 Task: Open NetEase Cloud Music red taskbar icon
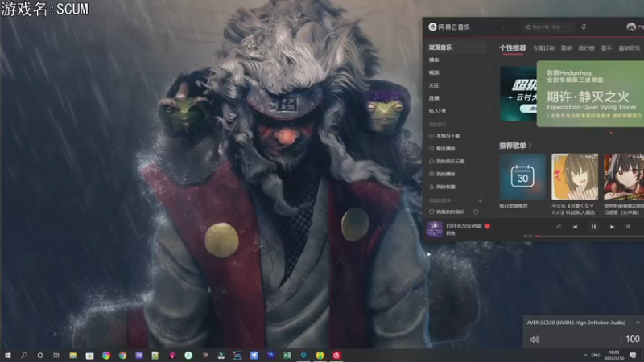pyautogui.click(x=336, y=356)
